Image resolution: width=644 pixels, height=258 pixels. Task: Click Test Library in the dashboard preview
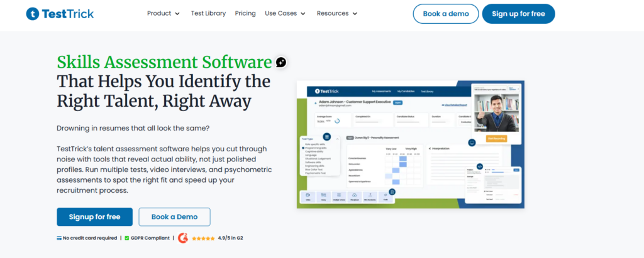427,92
